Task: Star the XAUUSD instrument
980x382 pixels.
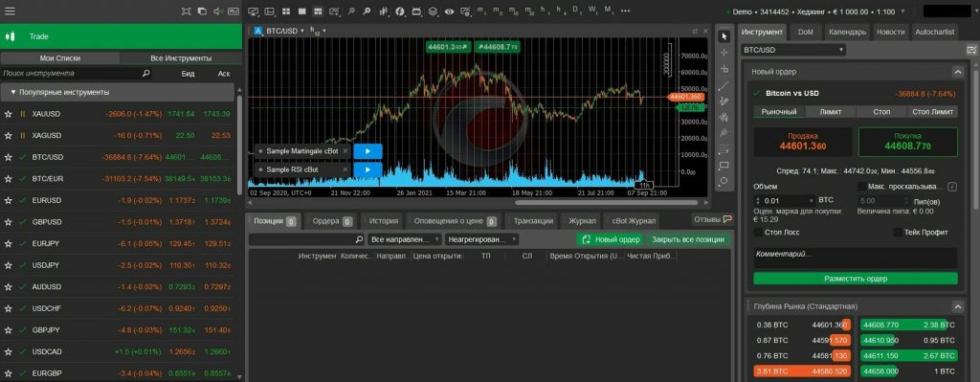Action: pyautogui.click(x=8, y=114)
